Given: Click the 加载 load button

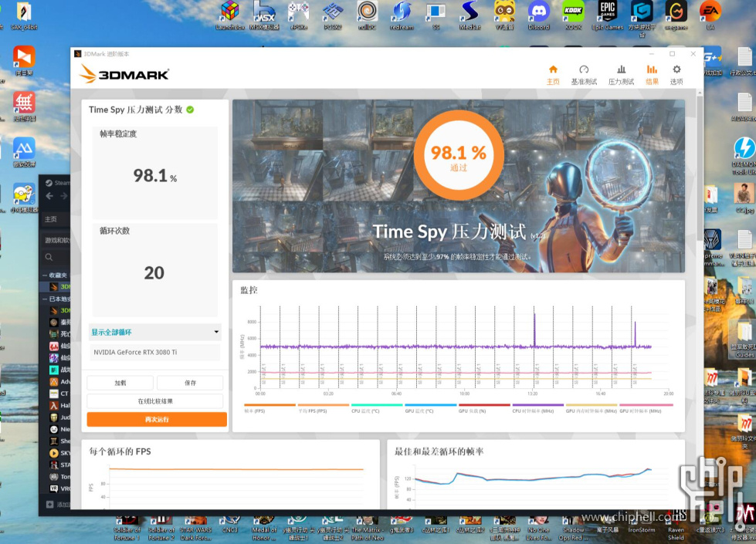Looking at the screenshot, I should point(120,383).
